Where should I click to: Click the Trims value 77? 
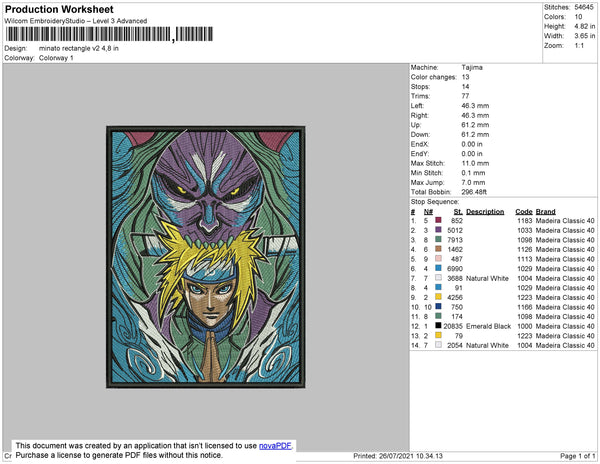pyautogui.click(x=465, y=96)
